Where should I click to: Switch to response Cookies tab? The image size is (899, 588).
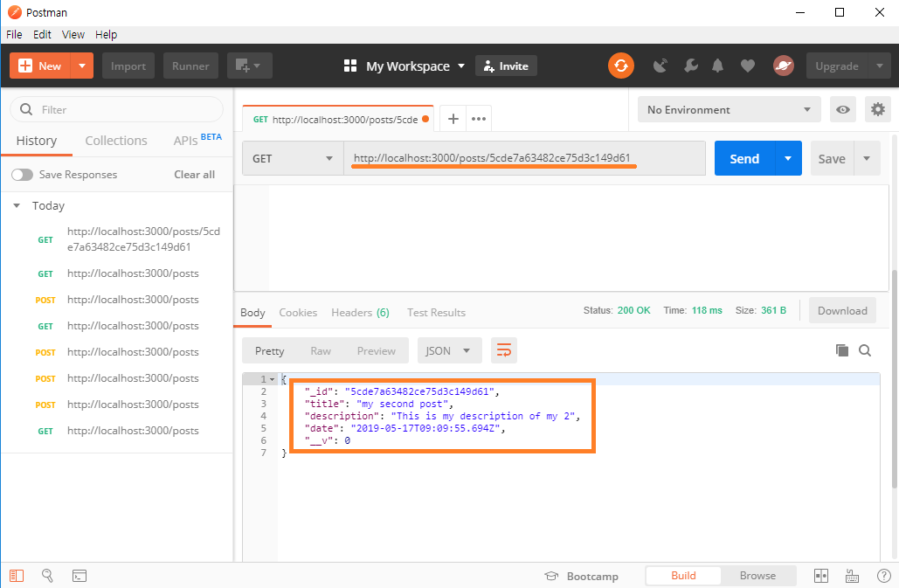[298, 312]
